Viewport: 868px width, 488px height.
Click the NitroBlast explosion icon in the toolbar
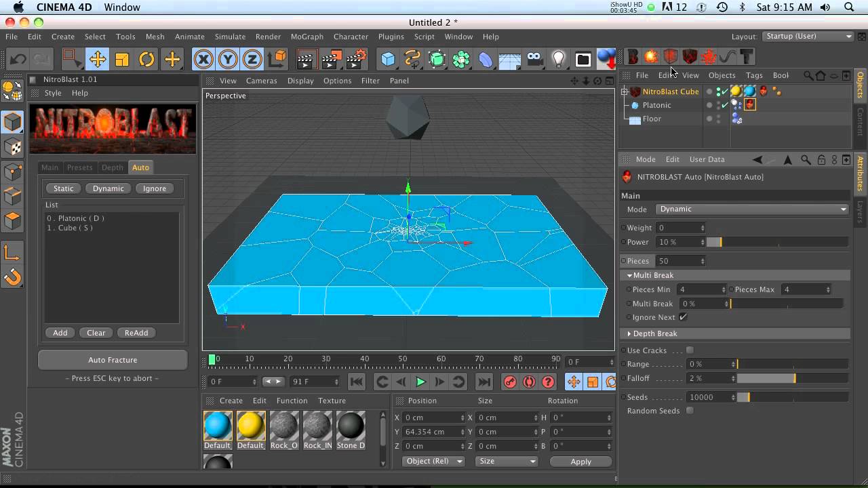[x=651, y=57]
